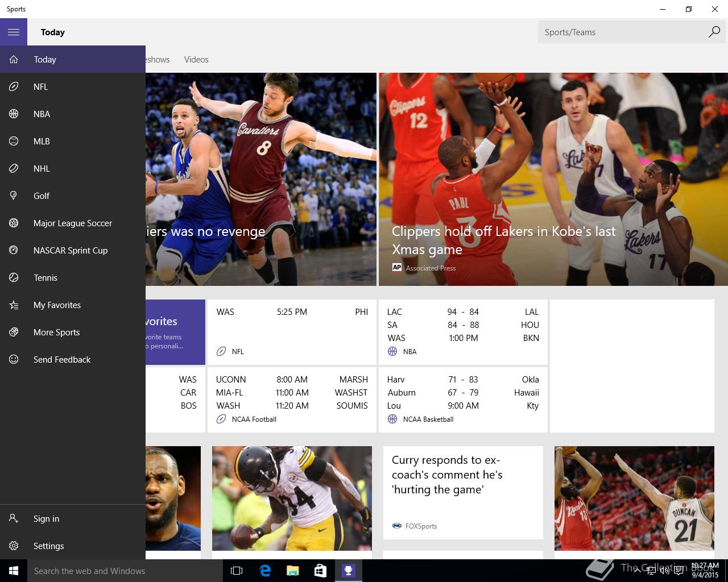Viewport: 728px width, 582px height.
Task: Open the NCAA Football scores card
Action: (x=292, y=400)
